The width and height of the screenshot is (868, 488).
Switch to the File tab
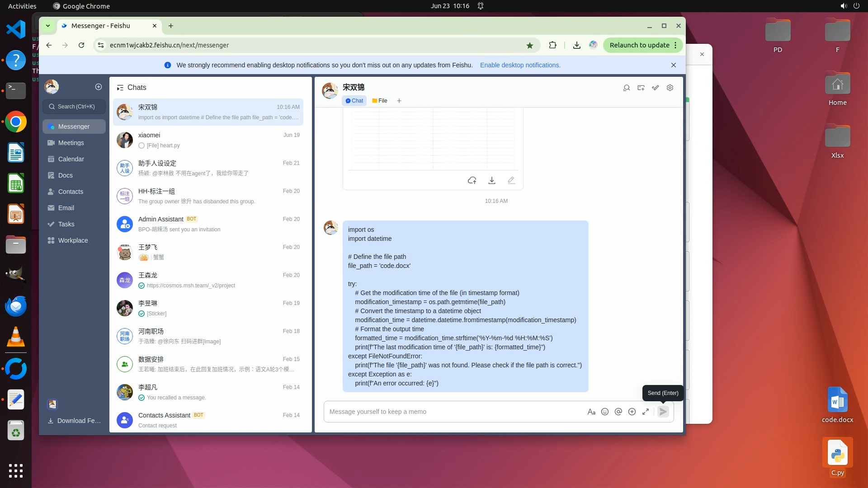point(380,101)
